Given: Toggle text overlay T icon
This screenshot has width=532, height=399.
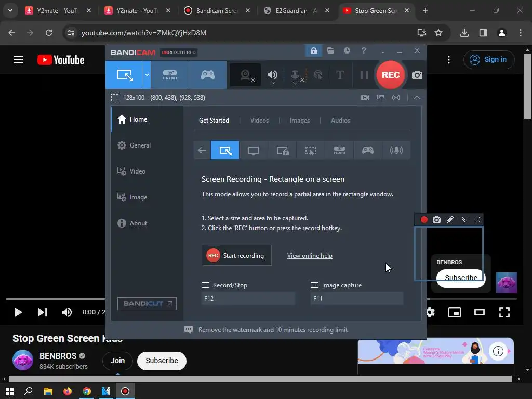Looking at the screenshot, I should click(340, 75).
